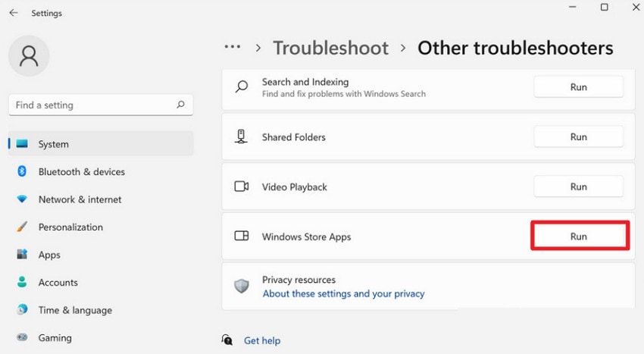Open System settings category
This screenshot has width=644, height=354.
(101, 144)
